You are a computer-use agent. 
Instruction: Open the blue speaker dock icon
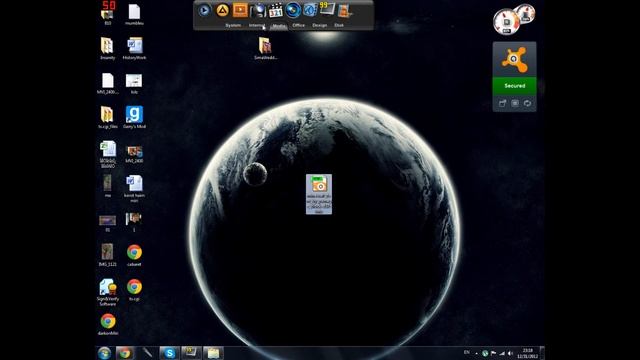310,10
